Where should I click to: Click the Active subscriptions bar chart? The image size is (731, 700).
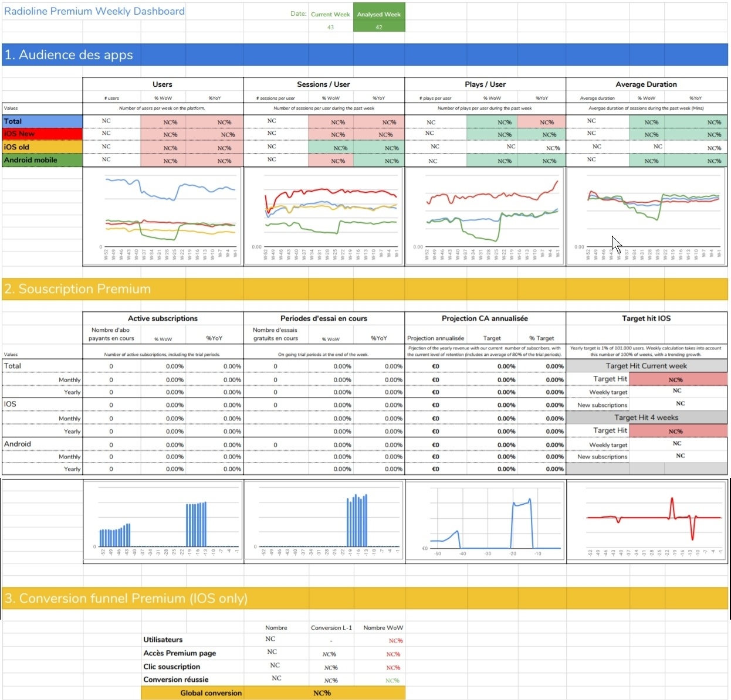point(163,521)
